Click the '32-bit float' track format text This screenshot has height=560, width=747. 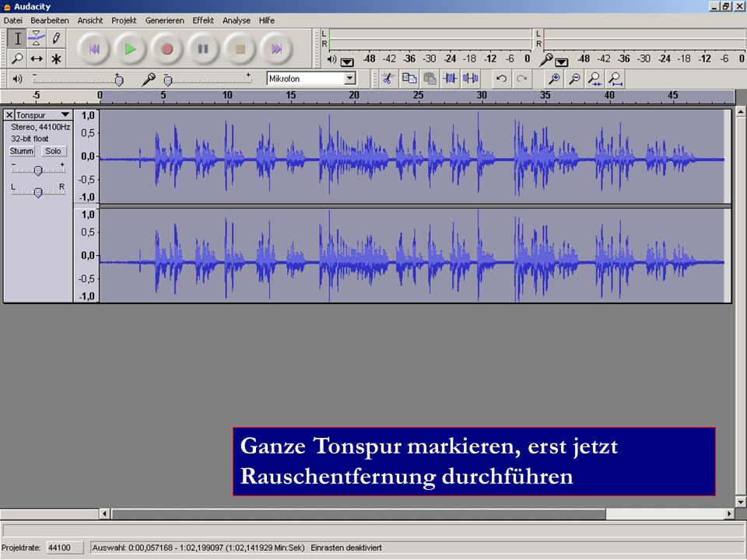point(30,138)
